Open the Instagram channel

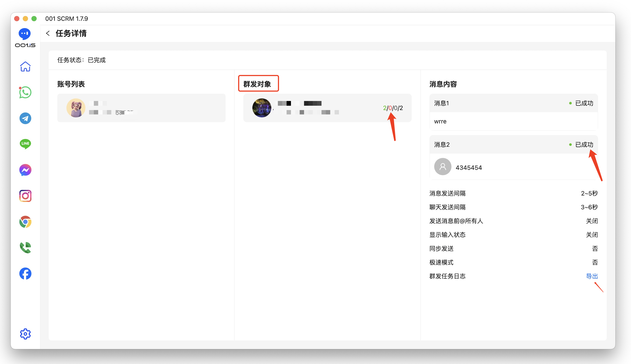[x=25, y=195]
